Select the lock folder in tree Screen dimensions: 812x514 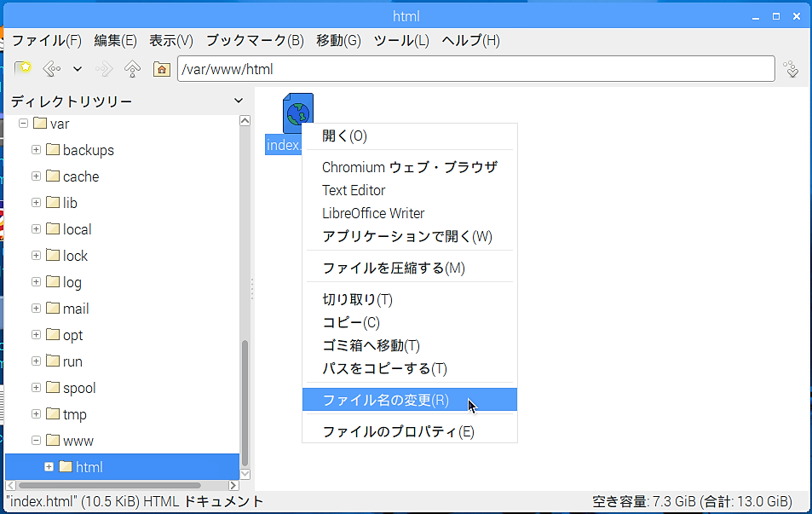coord(66,256)
